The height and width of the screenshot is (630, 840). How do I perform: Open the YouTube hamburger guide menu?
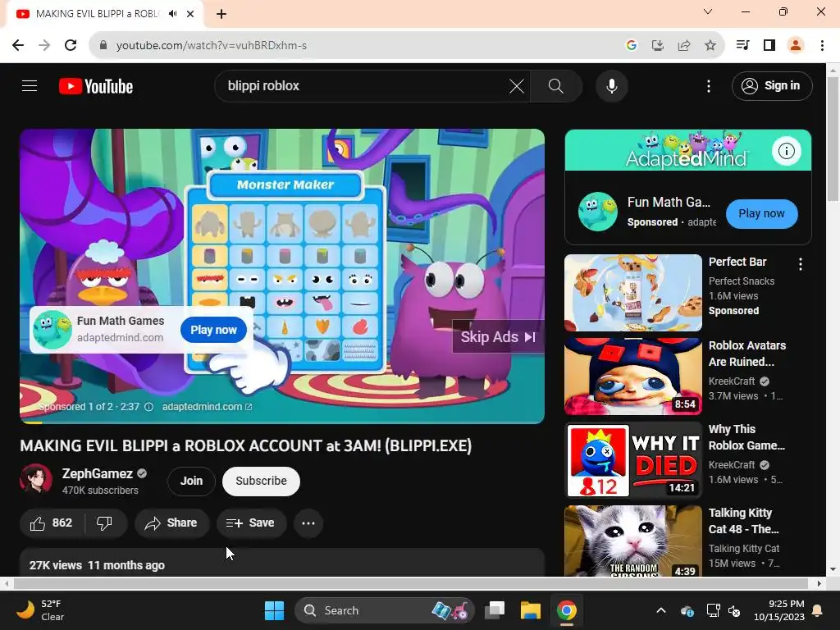click(x=30, y=85)
